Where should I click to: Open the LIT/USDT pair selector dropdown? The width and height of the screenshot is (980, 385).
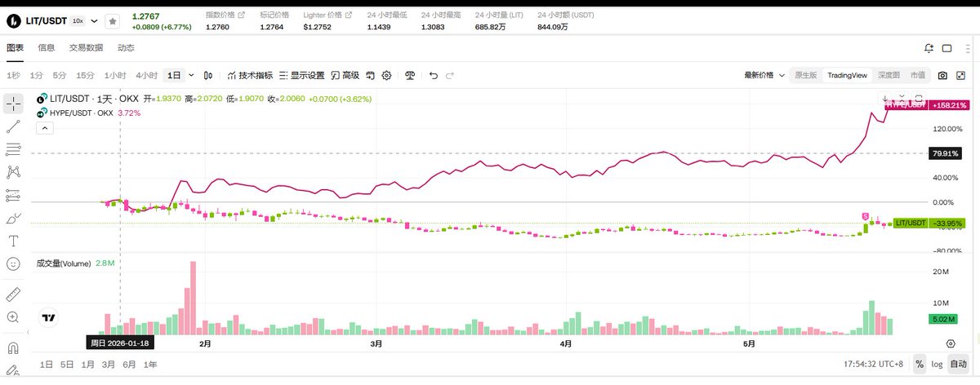(95, 20)
